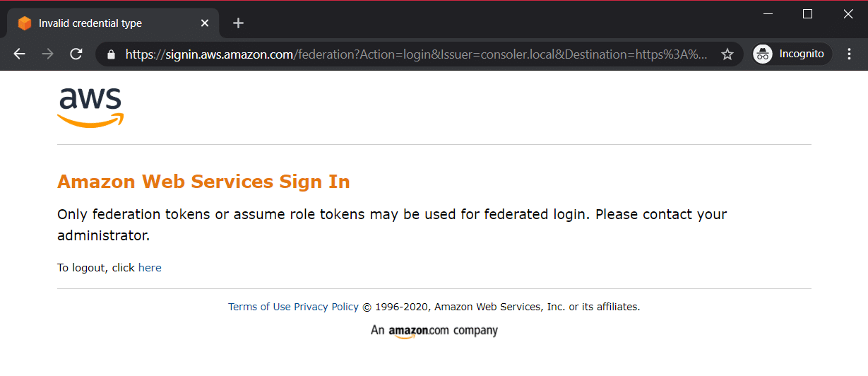Click the grayed forward navigation arrow

tap(48, 54)
